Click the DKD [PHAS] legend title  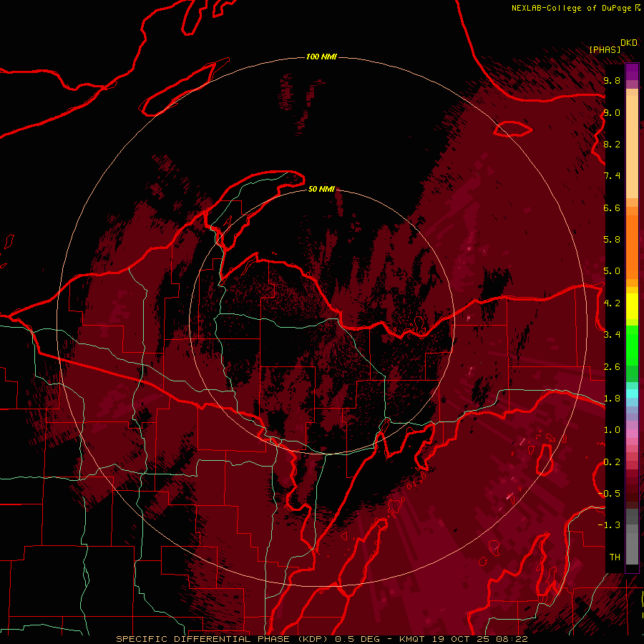613,46
